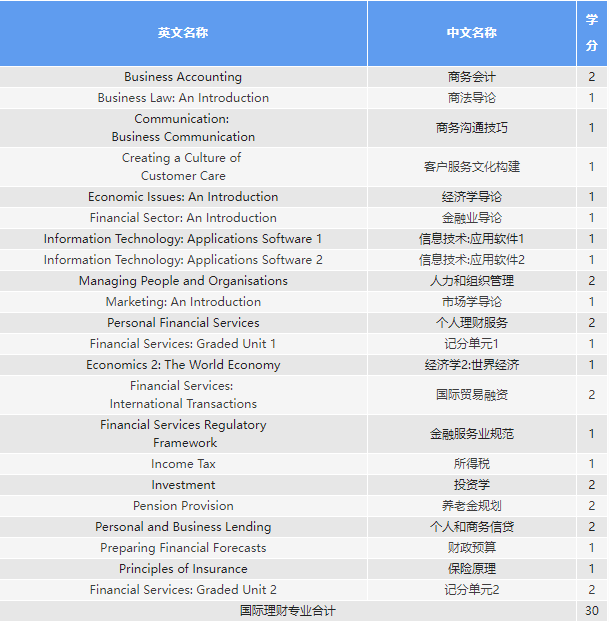Click Financial Services: Graded Unit 2

(x=183, y=590)
